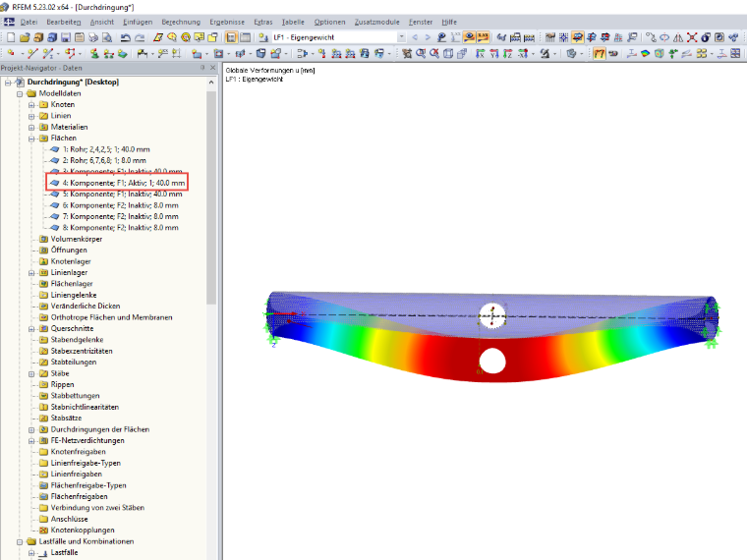This screenshot has height=560, width=747.
Task: Select the Knotenkopplungen tree item
Action: click(83, 530)
